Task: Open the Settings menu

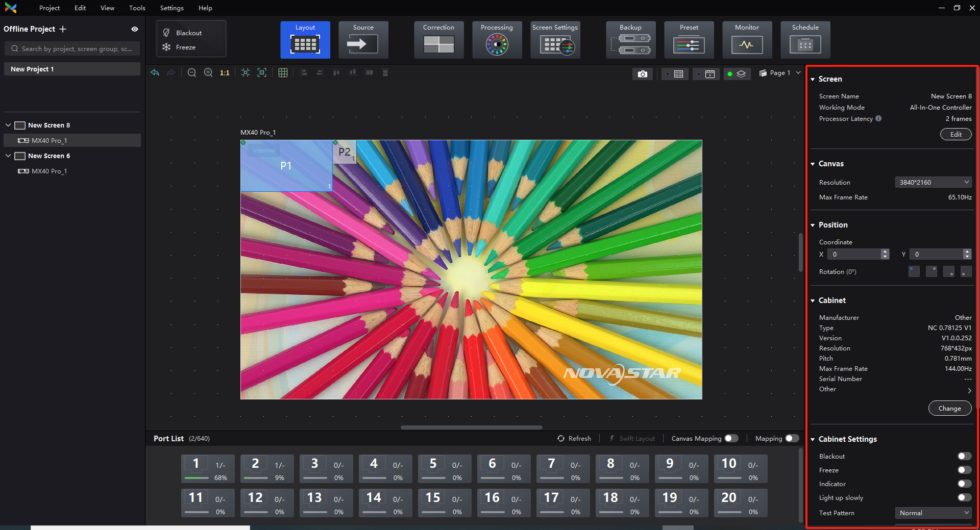Action: [x=171, y=8]
